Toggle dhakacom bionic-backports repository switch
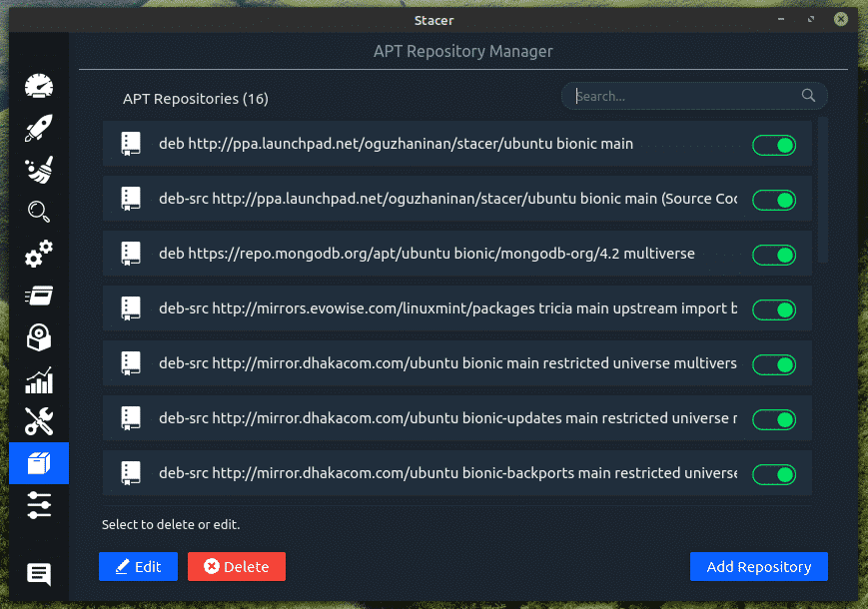Image resolution: width=868 pixels, height=609 pixels. (x=774, y=474)
